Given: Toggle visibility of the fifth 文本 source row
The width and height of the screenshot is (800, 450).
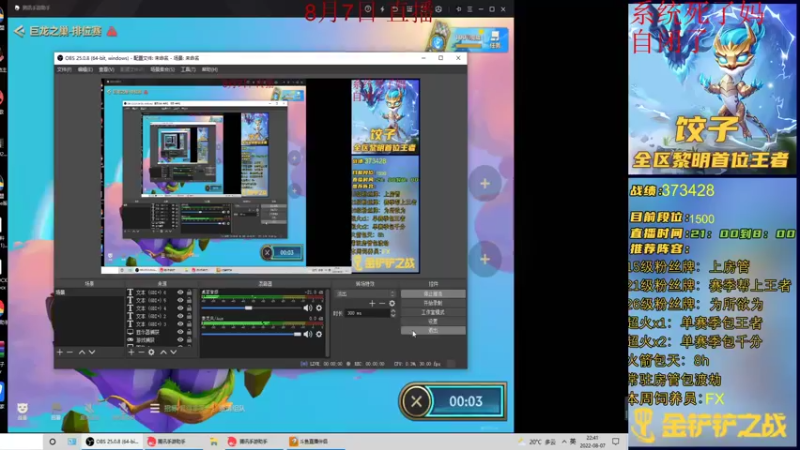Looking at the screenshot, I should click(180, 324).
